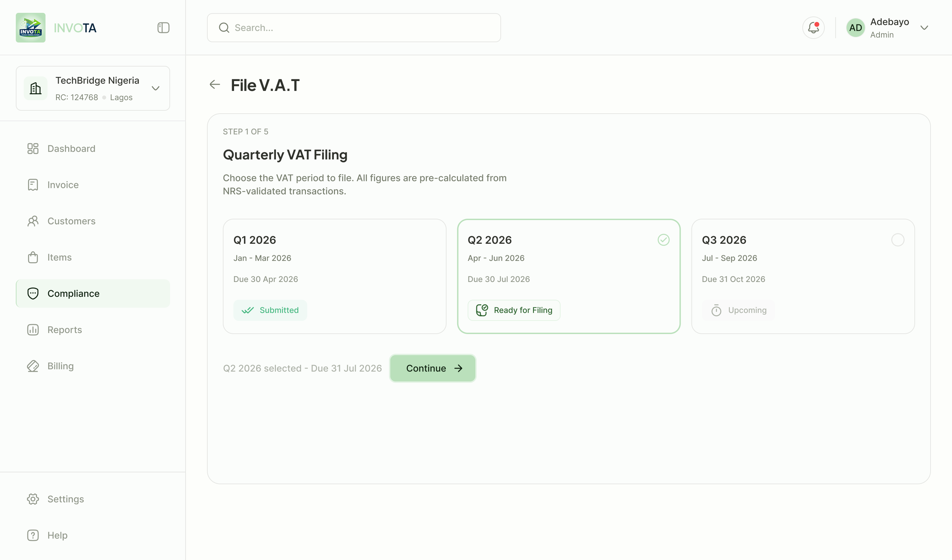Click 'Due 30 Jul 2026' text
This screenshot has height=560, width=952.
(x=499, y=279)
